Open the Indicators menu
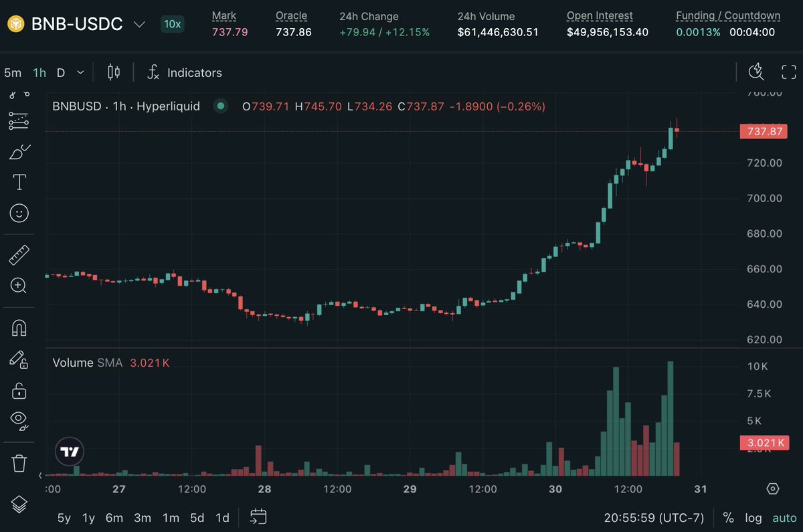Screen dimensions: 803x532 point(185,72)
